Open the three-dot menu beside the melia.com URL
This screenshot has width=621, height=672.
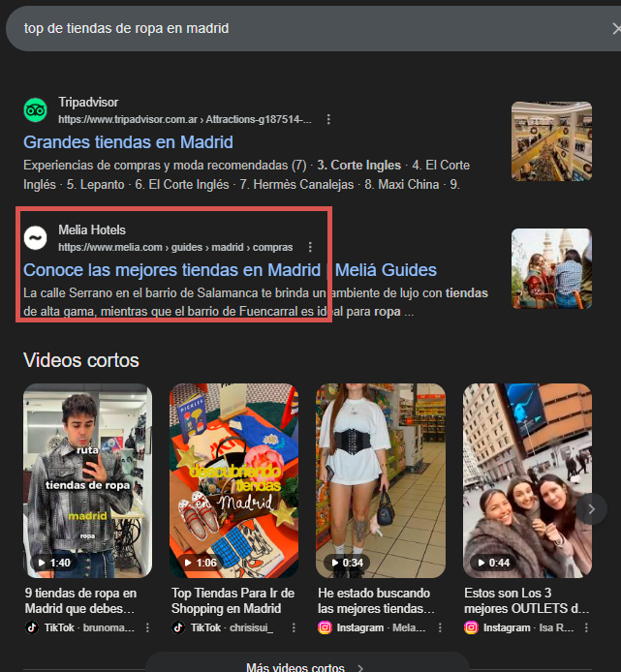pos(310,247)
